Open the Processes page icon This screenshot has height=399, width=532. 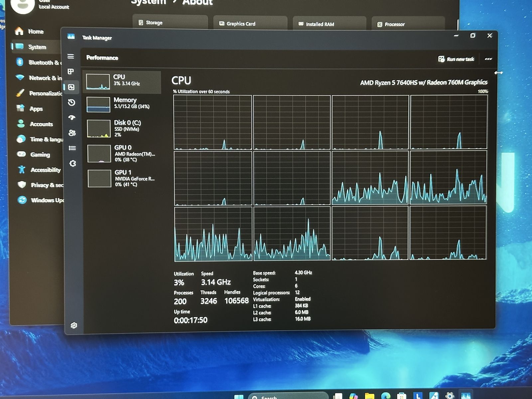pos(70,71)
